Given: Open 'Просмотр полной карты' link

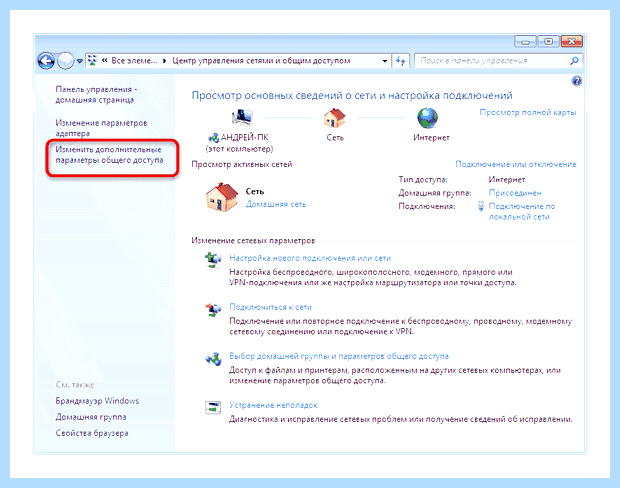Looking at the screenshot, I should coord(527,112).
